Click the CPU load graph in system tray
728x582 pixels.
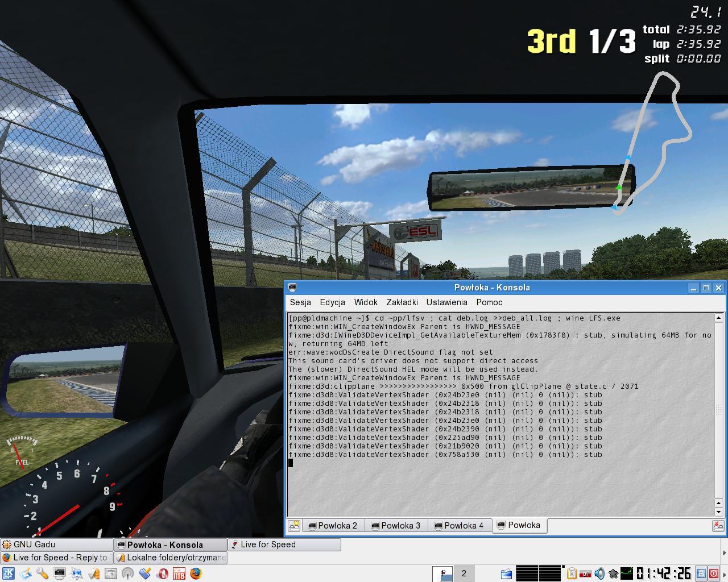(x=626, y=573)
